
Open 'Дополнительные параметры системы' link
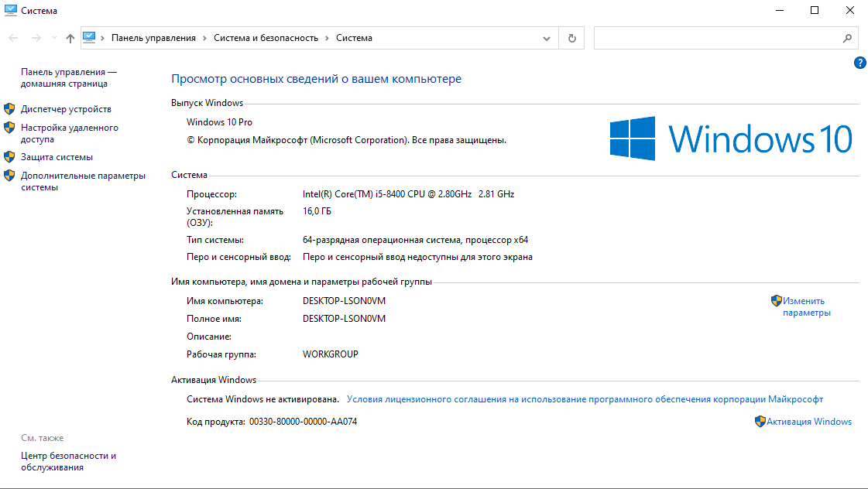(x=83, y=181)
